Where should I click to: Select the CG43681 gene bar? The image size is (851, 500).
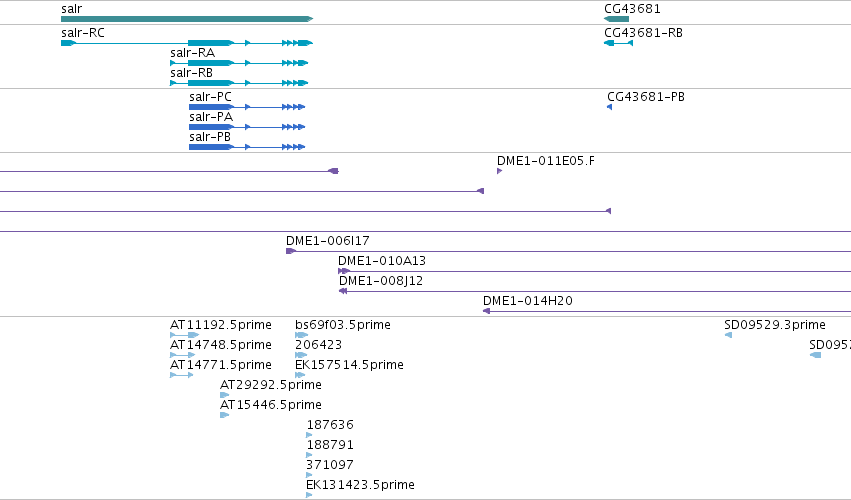pos(617,19)
